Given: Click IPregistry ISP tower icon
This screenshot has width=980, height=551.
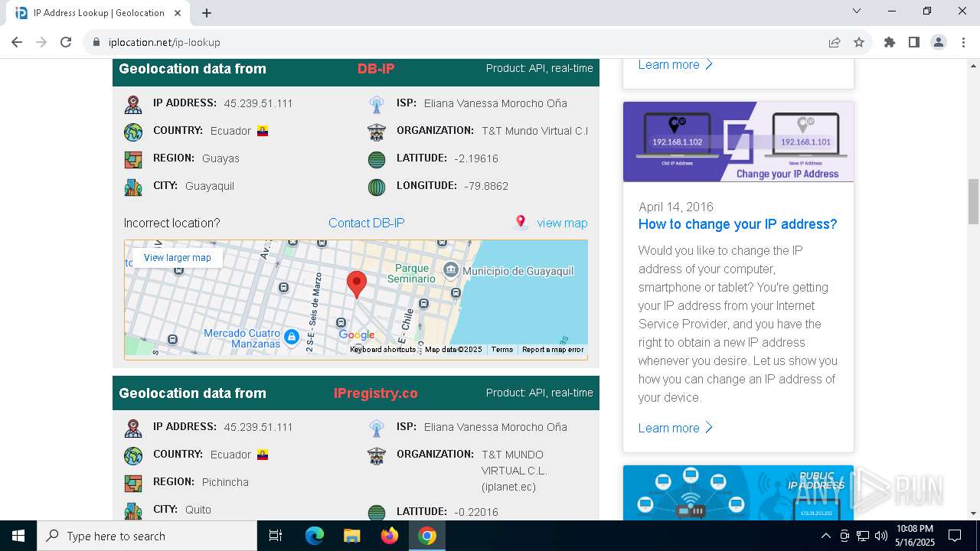Looking at the screenshot, I should 376,428.
